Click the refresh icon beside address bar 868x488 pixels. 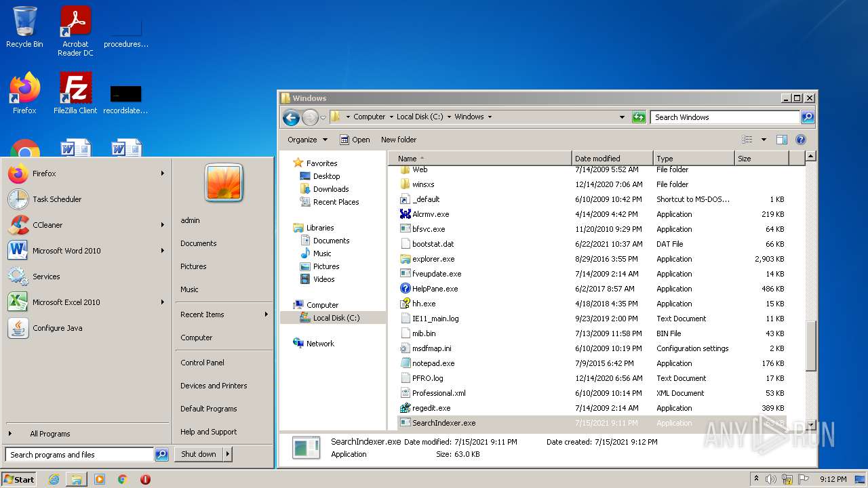pyautogui.click(x=638, y=117)
